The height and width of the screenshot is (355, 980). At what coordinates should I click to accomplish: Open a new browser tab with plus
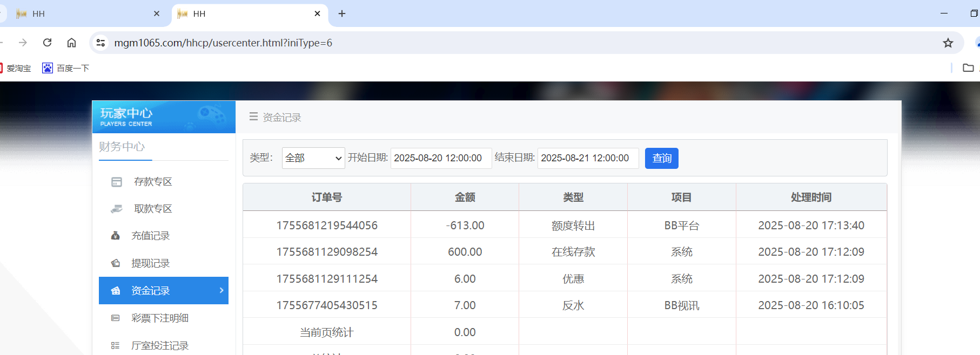pyautogui.click(x=342, y=13)
